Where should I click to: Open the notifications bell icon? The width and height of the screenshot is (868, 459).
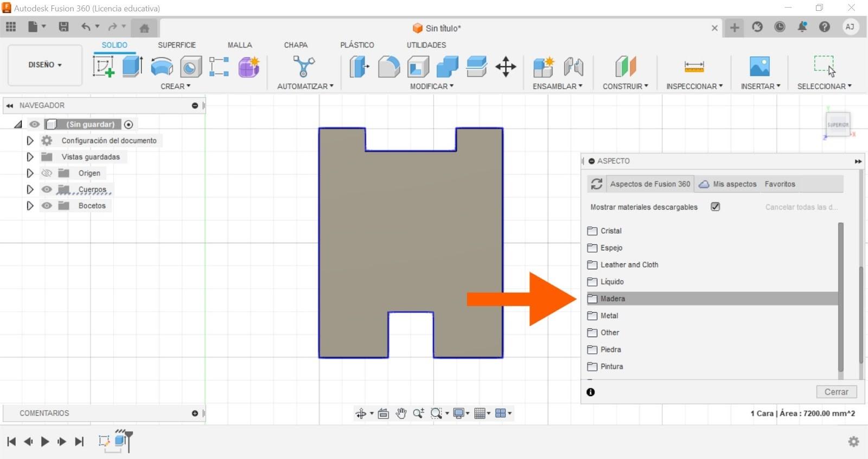802,27
